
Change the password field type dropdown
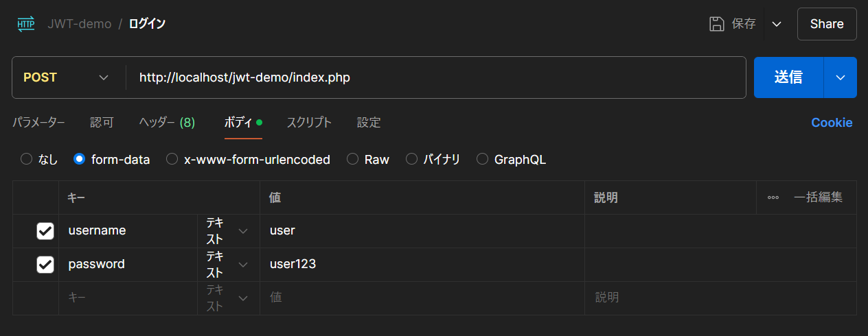click(x=228, y=265)
